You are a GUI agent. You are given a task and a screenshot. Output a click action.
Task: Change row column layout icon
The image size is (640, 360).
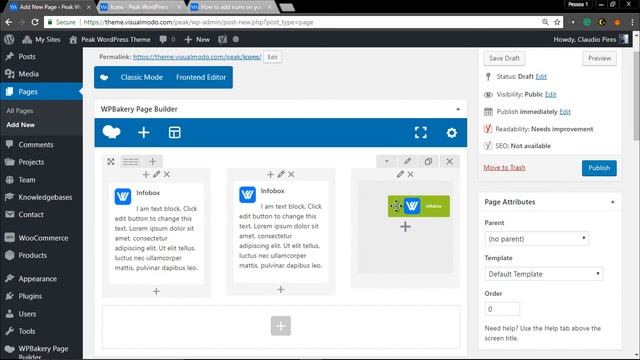pos(131,162)
